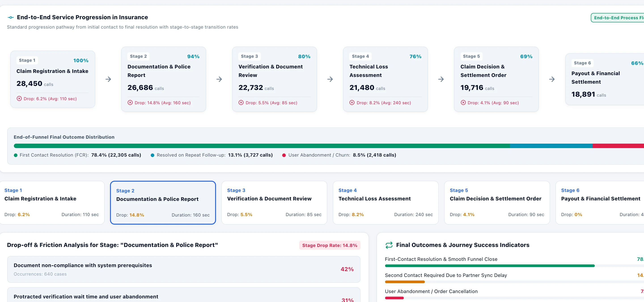
Task: Click the green FCR segment of outcome distribution bar
Action: point(262,146)
